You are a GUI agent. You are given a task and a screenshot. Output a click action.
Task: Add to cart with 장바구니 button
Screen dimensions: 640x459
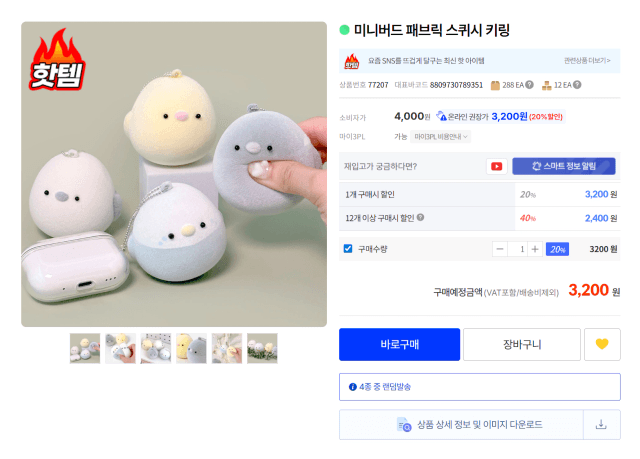pyautogui.click(x=522, y=344)
